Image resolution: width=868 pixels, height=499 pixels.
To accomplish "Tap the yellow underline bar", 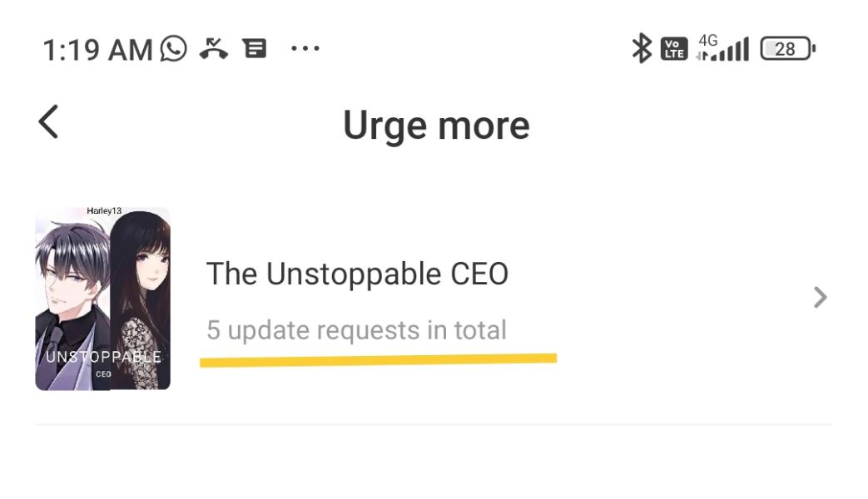I will 378,360.
